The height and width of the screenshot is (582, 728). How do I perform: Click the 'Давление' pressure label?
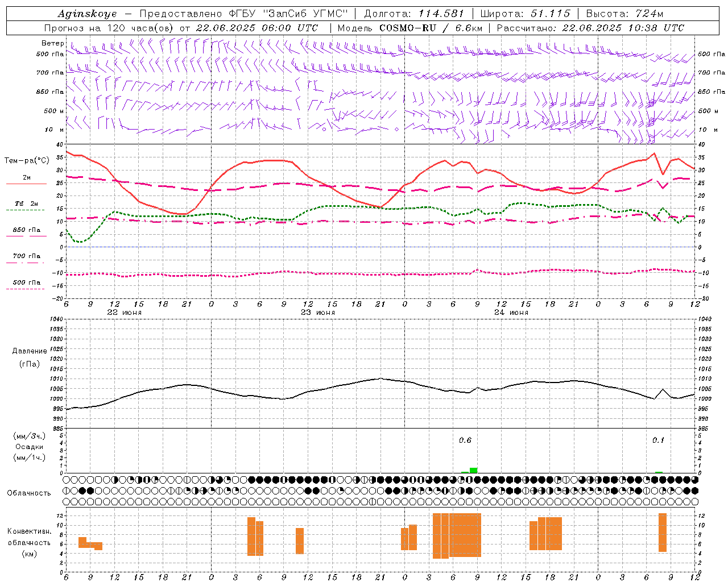30,351
